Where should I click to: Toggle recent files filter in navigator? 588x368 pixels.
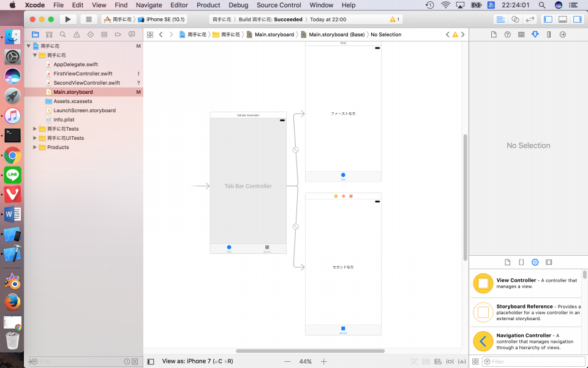point(127,362)
